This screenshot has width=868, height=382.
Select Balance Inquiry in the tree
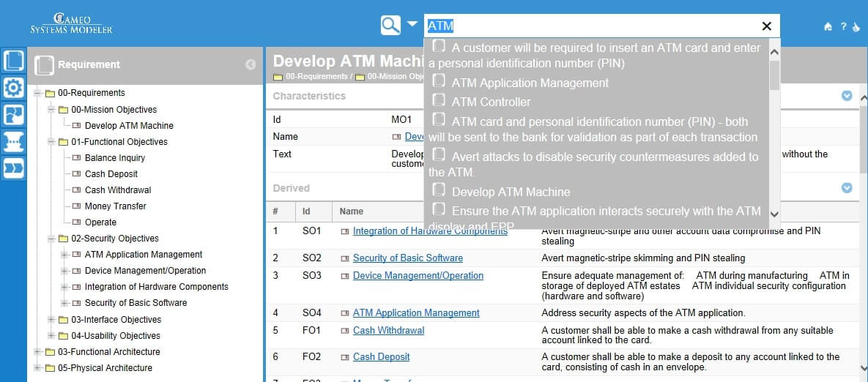pos(114,157)
